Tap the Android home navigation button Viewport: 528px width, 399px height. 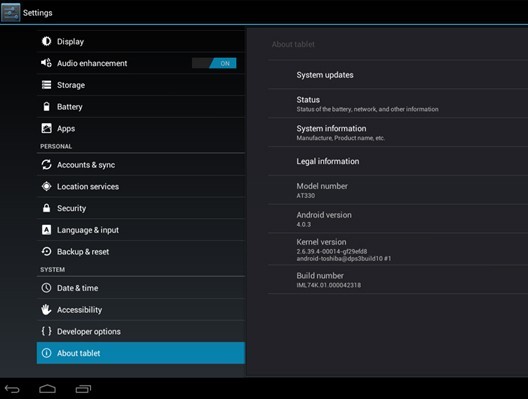point(47,389)
